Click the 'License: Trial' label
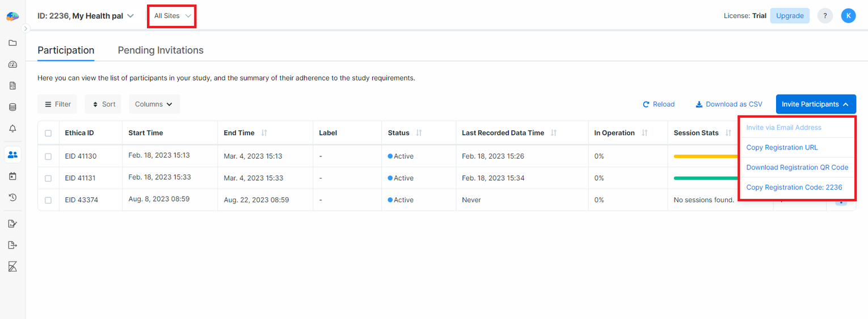This screenshot has width=868, height=319. 745,16
